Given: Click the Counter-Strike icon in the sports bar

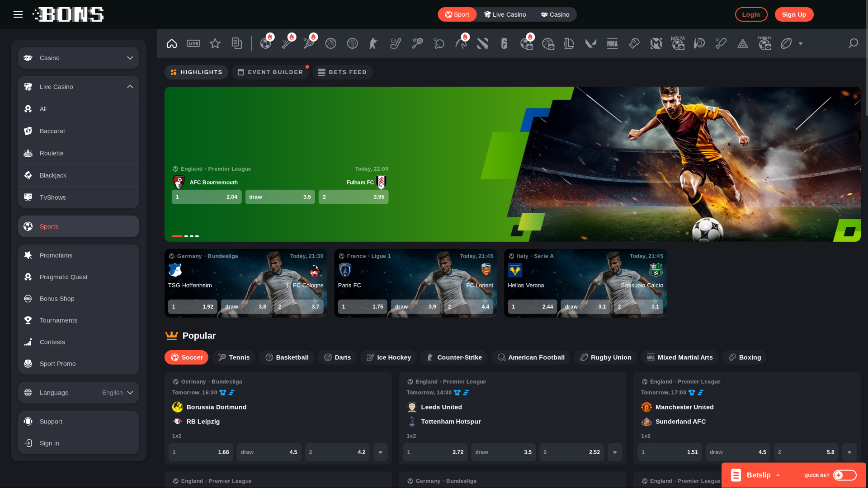Looking at the screenshot, I should coord(373,43).
